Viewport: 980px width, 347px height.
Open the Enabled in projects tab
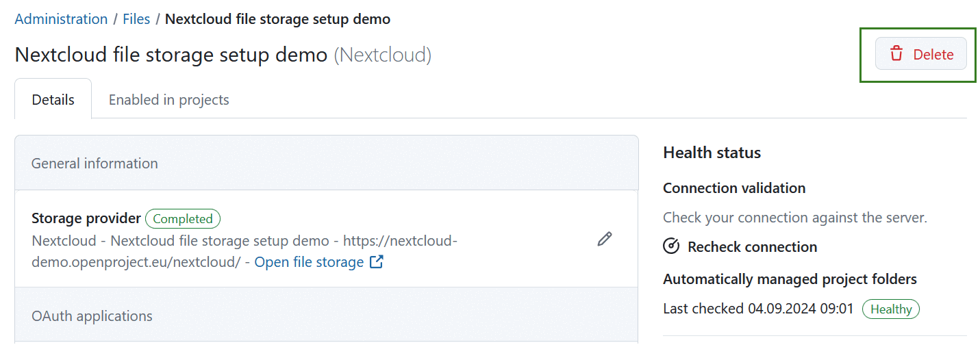(x=168, y=100)
